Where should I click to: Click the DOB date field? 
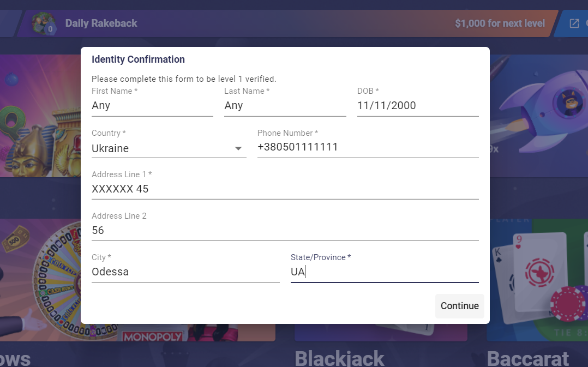pos(418,106)
